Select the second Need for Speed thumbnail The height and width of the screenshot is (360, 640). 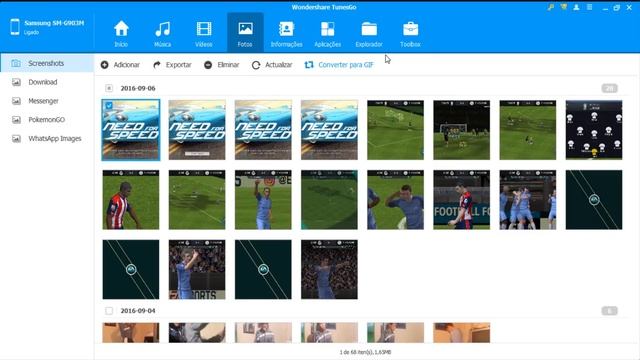click(x=197, y=130)
